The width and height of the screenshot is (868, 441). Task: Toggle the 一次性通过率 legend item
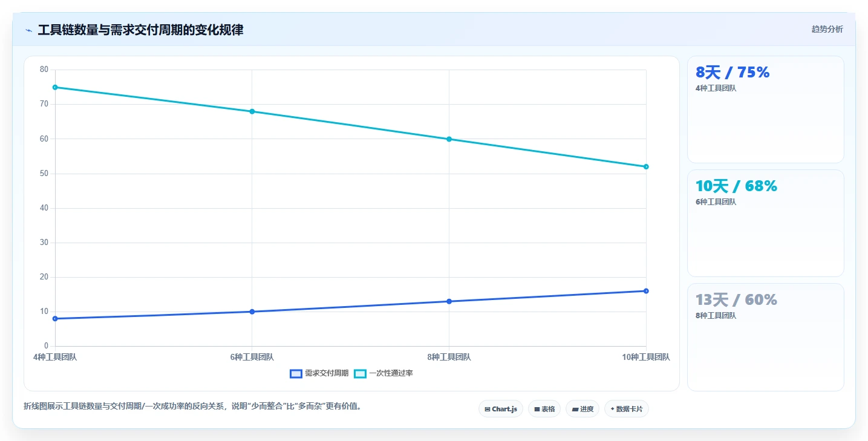point(383,373)
